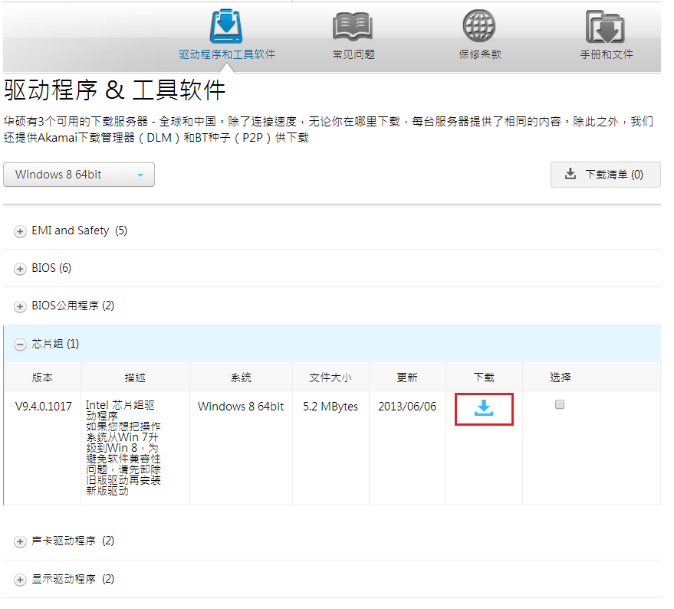The image size is (674, 609).
Task: Click the minus icon beside 芯片组
Action: pos(20,344)
